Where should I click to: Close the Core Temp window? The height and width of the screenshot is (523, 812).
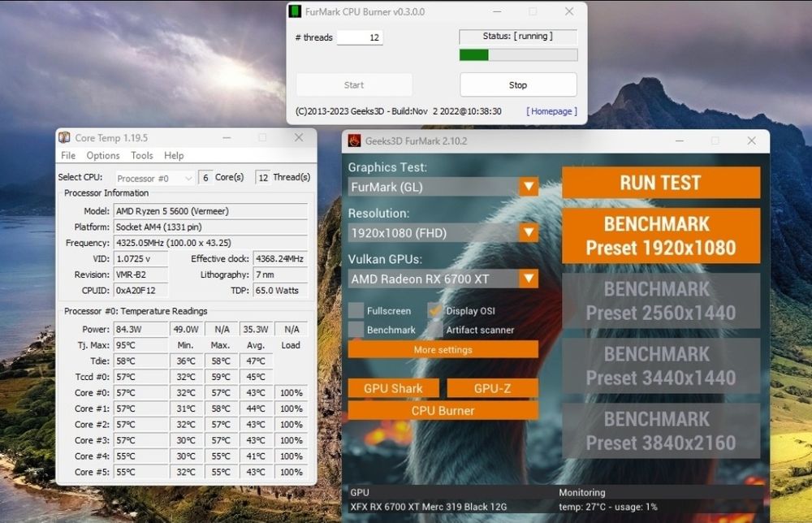(299, 138)
